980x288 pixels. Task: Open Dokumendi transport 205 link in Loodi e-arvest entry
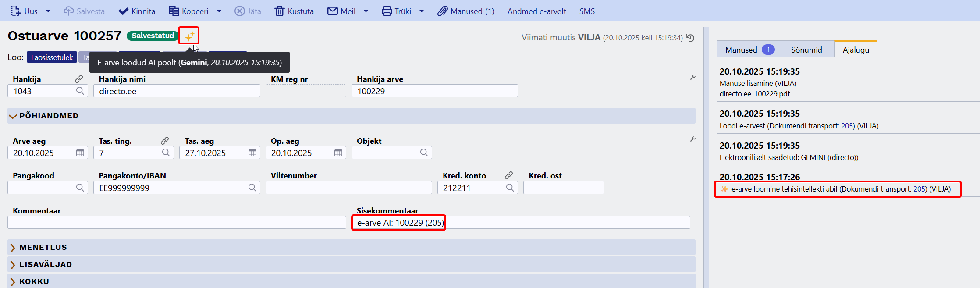(847, 126)
